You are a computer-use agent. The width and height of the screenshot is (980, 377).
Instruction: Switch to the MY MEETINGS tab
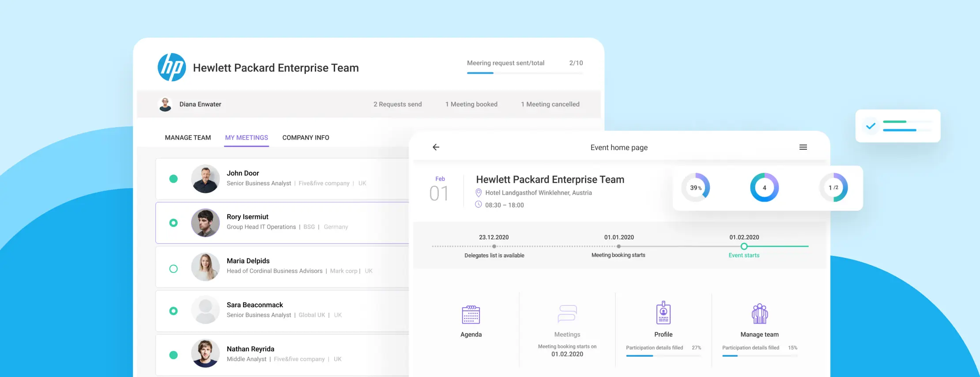pos(246,138)
